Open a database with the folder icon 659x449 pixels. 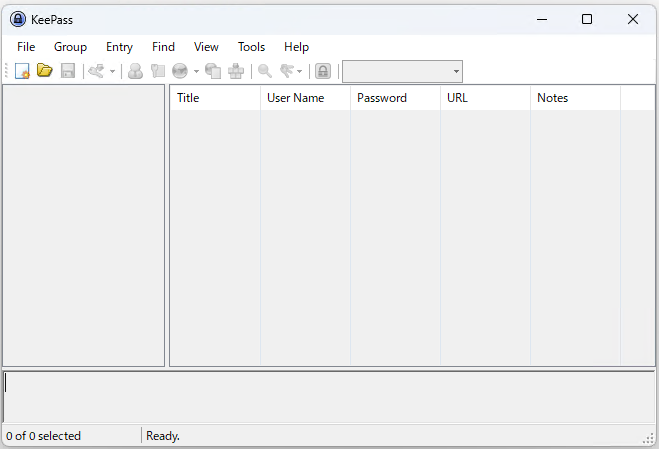(x=45, y=71)
